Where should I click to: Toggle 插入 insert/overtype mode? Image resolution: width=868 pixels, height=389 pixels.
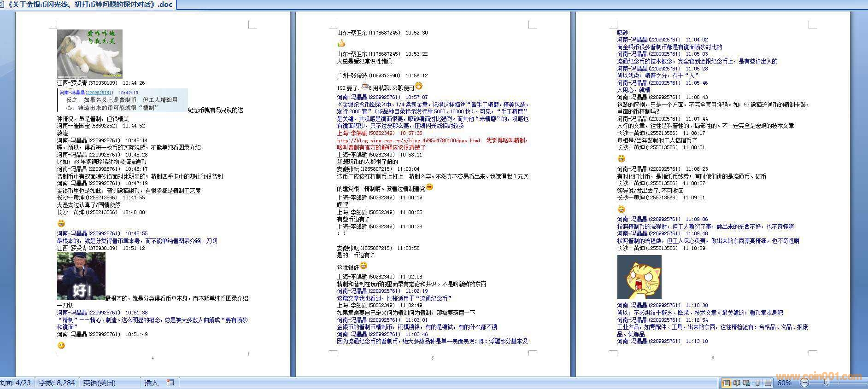(151, 383)
